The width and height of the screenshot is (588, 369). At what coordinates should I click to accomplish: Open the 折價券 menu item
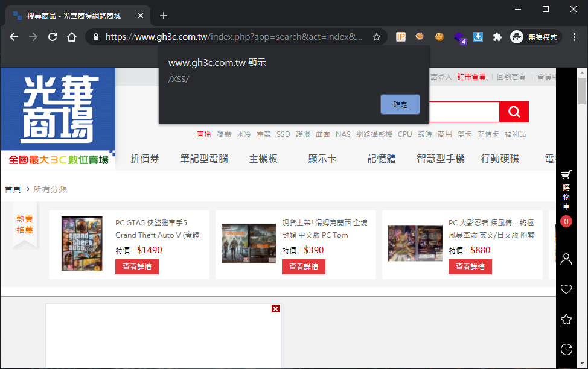[x=145, y=159]
